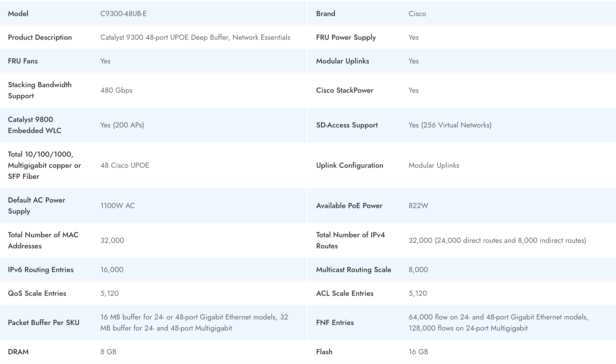616x364 pixels.
Task: Select the Product Description text
Action: pos(195,37)
